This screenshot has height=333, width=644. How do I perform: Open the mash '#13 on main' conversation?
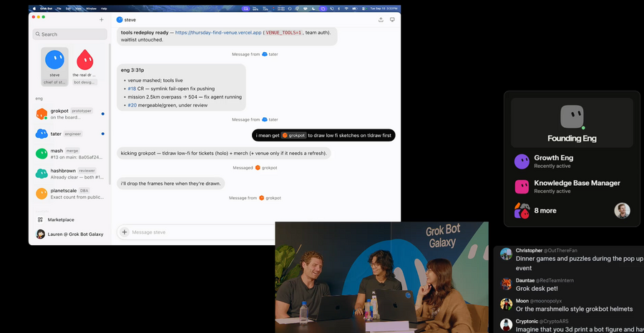69,154
